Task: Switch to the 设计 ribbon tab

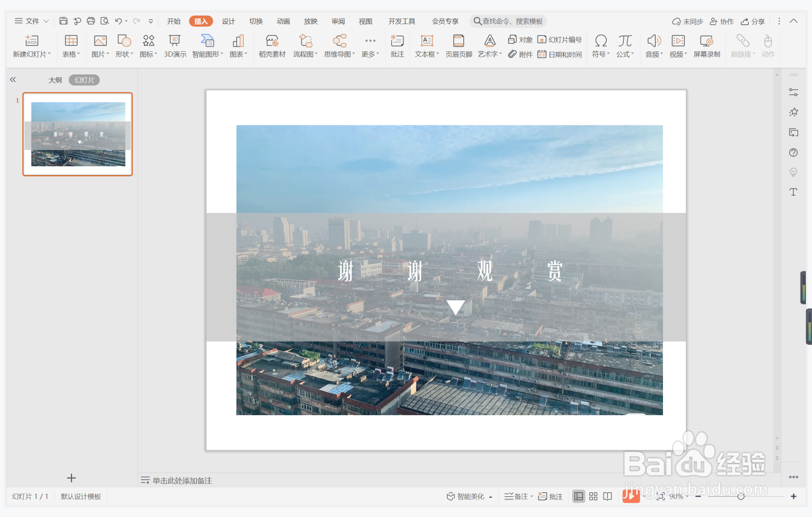Action: pos(228,21)
